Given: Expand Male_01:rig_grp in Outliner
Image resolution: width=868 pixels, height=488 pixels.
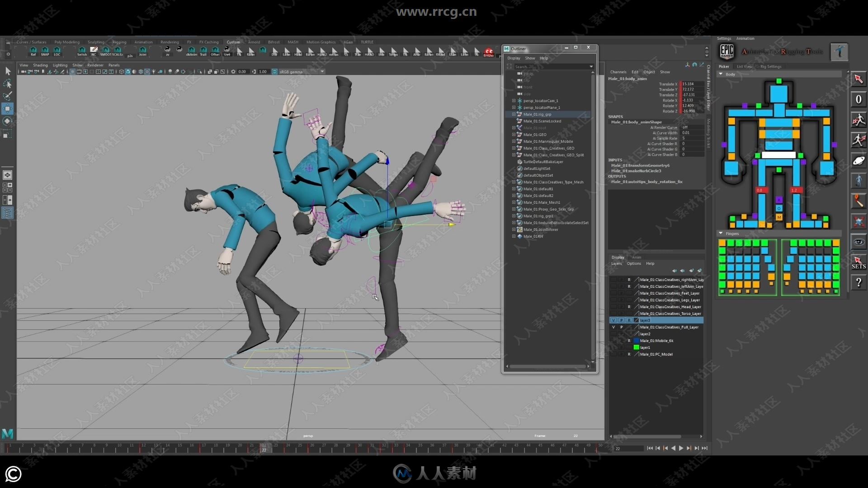Looking at the screenshot, I should (514, 114).
